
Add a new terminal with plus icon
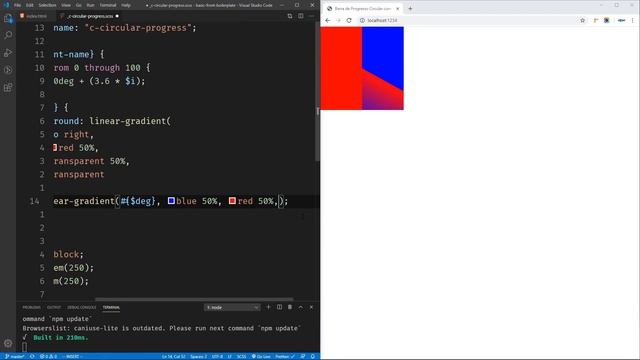click(268, 307)
